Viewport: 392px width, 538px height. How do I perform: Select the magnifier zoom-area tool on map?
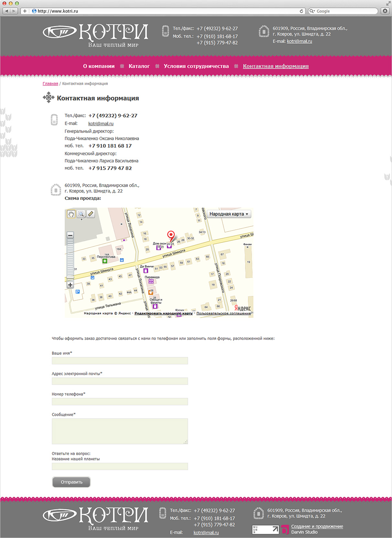tap(81, 214)
